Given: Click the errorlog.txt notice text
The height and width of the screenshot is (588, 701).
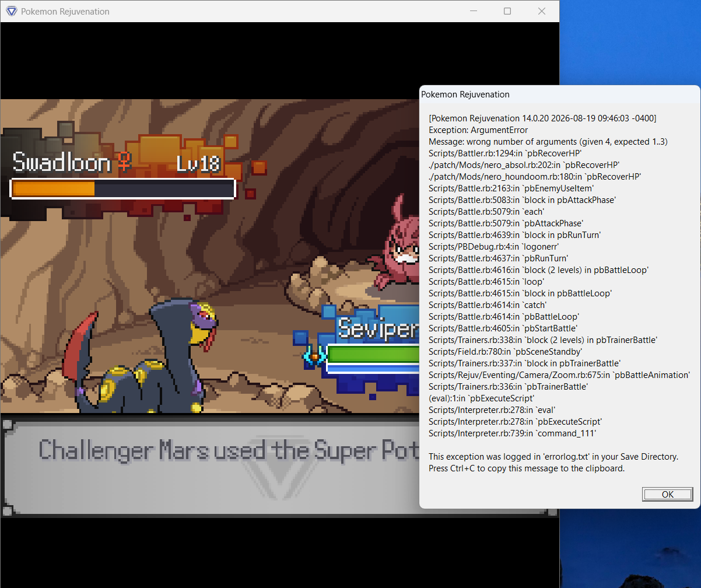Looking at the screenshot, I should tap(553, 457).
